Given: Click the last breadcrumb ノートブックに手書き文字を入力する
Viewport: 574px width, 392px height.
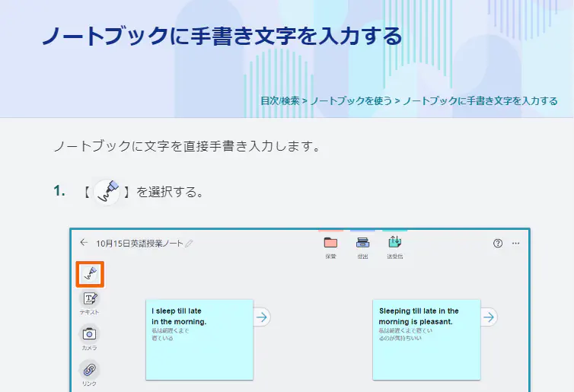Looking at the screenshot, I should click(x=480, y=101).
